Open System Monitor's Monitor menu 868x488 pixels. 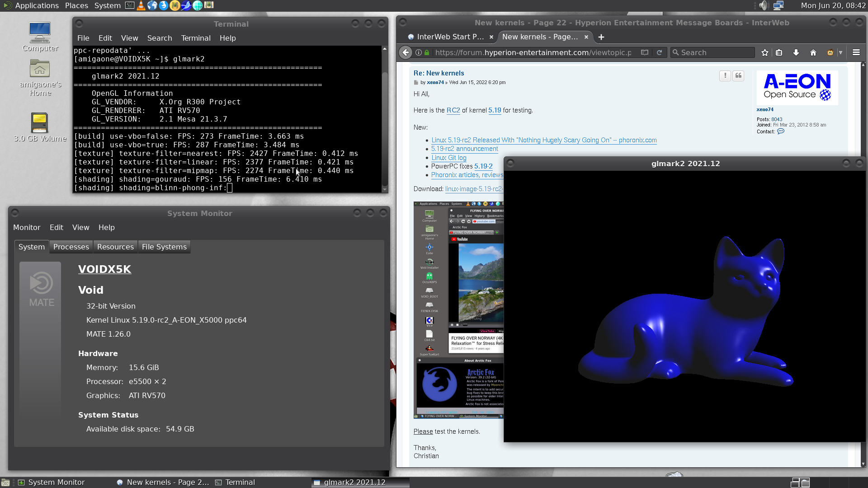click(x=27, y=227)
